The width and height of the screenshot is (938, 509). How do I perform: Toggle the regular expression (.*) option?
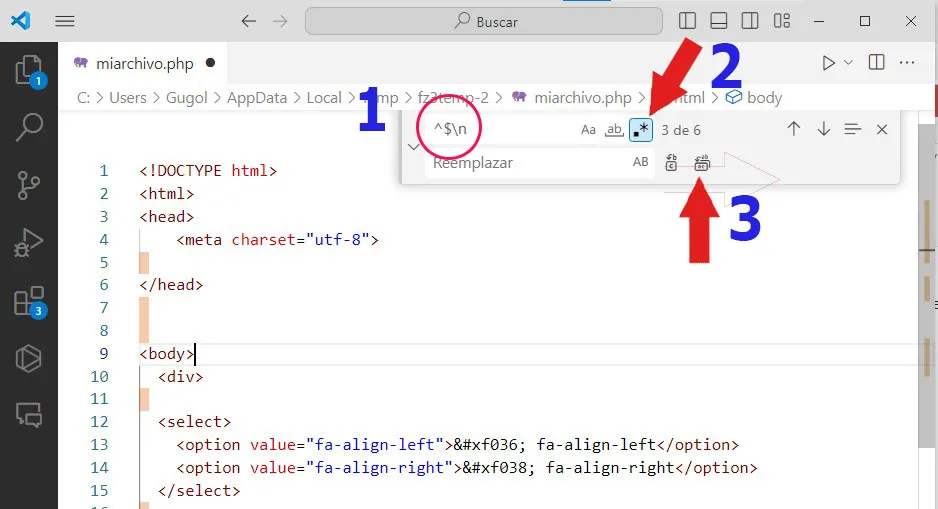(x=641, y=130)
